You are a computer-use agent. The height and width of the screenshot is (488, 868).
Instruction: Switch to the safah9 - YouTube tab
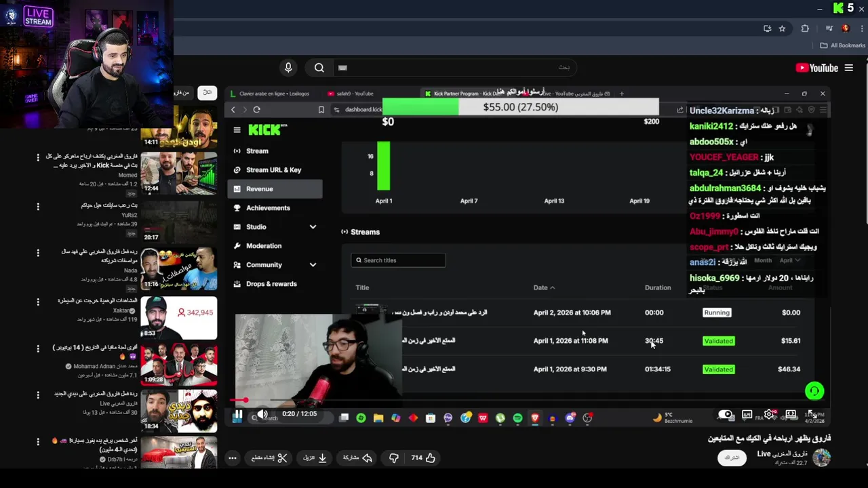point(351,94)
